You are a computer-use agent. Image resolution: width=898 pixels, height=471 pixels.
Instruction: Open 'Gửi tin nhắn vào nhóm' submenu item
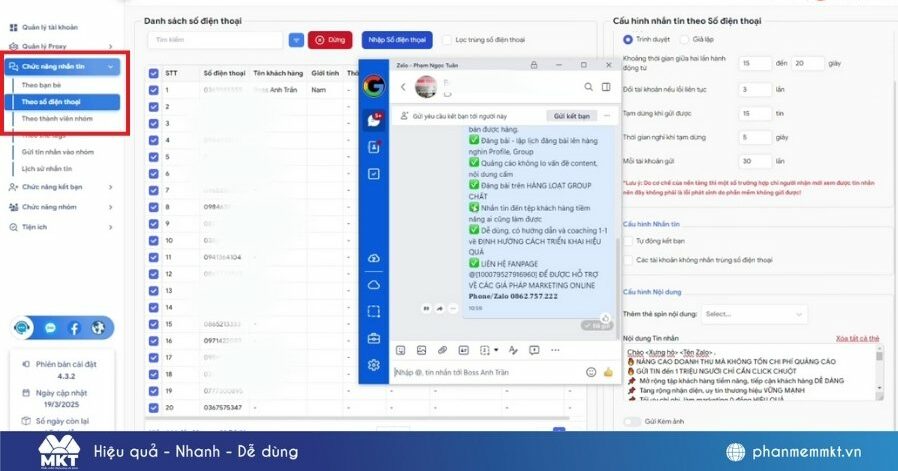tap(58, 152)
